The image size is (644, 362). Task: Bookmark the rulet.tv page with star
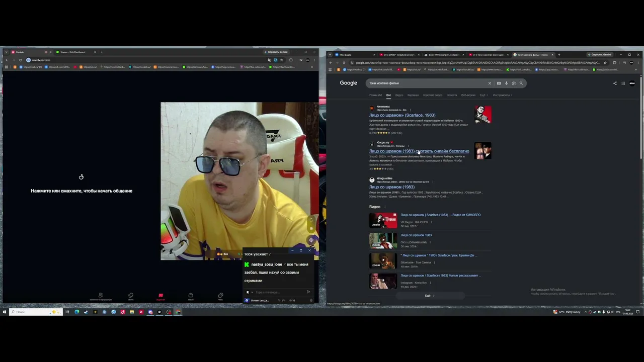pyautogui.click(x=281, y=60)
